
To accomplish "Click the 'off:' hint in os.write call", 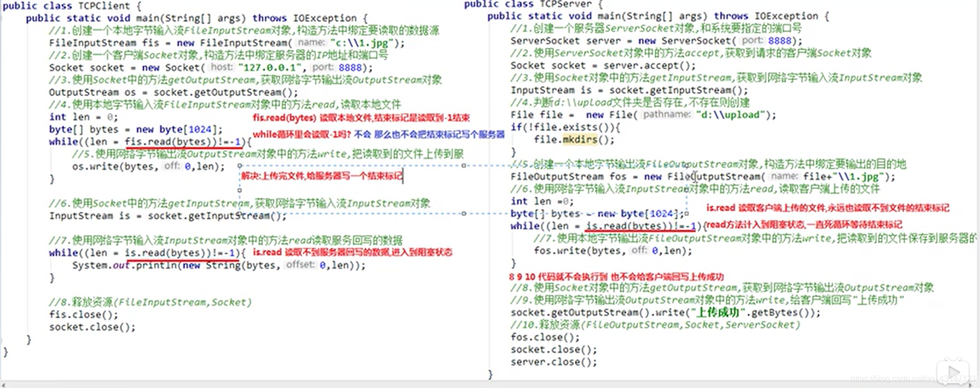I will (x=172, y=166).
